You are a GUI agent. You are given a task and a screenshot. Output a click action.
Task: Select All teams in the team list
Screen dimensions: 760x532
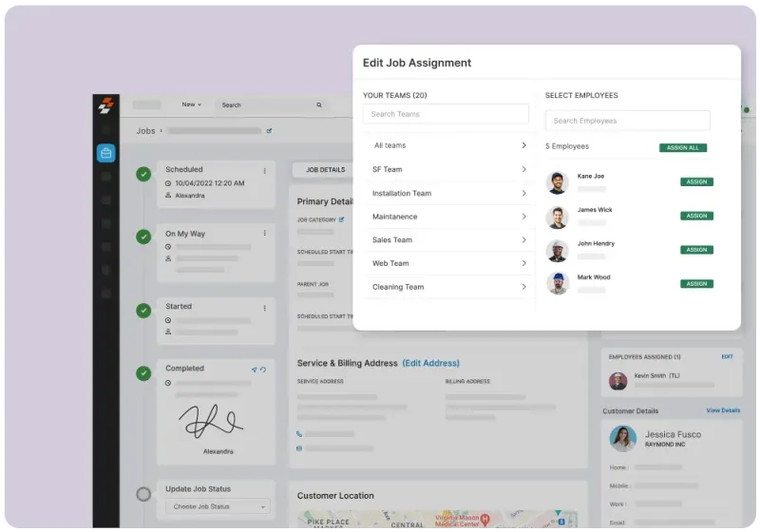tap(389, 145)
